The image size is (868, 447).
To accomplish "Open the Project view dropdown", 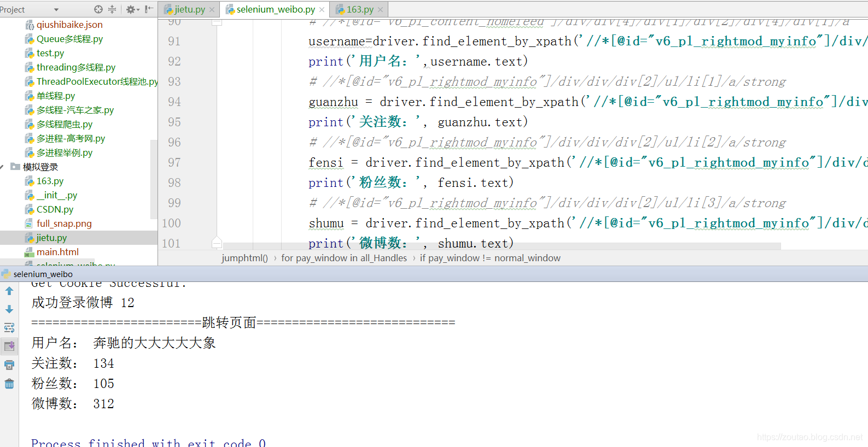I will (x=56, y=9).
